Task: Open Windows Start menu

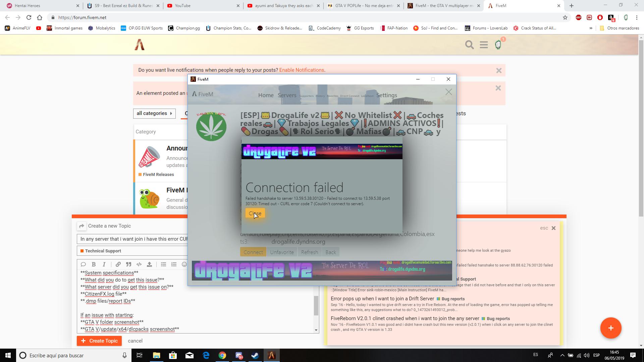Action: [8, 355]
